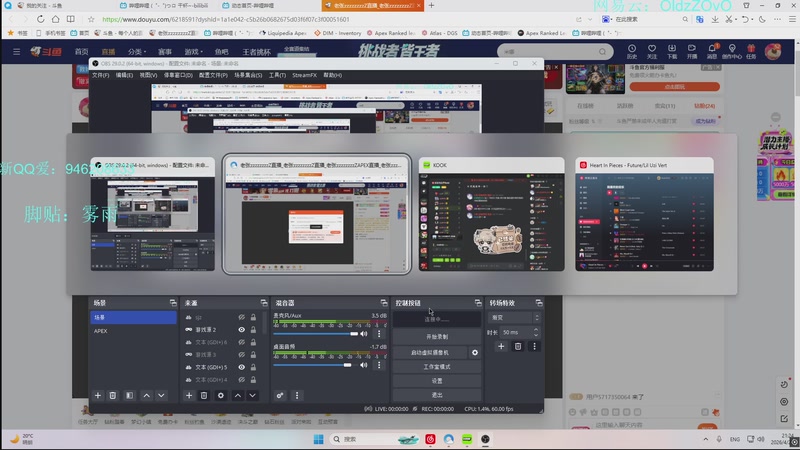Open OBS StreamFX menu
This screenshot has height=450, width=800.
(305, 76)
